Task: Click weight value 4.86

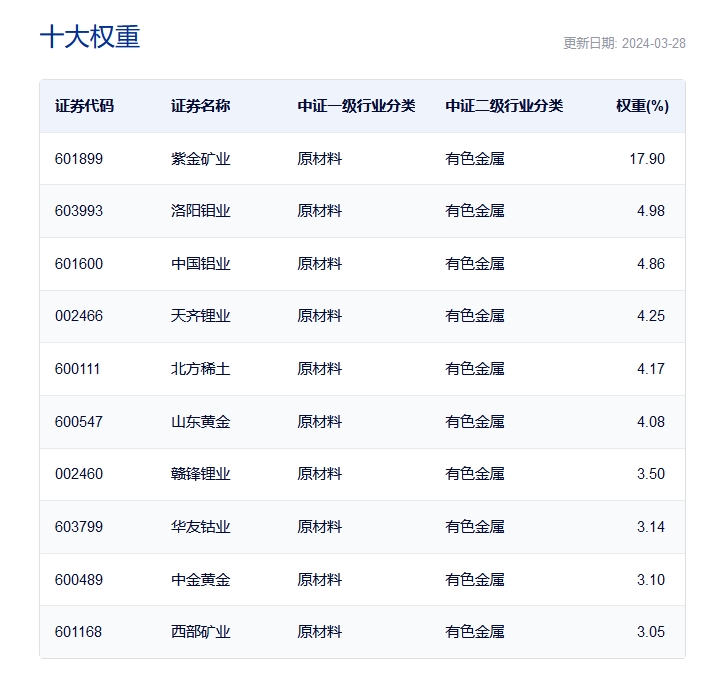Action: (x=651, y=264)
